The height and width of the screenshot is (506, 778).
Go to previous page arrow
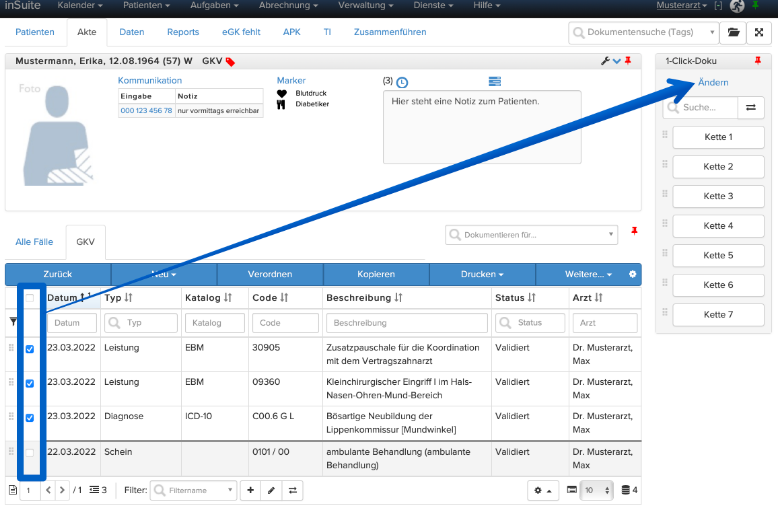(x=48, y=490)
